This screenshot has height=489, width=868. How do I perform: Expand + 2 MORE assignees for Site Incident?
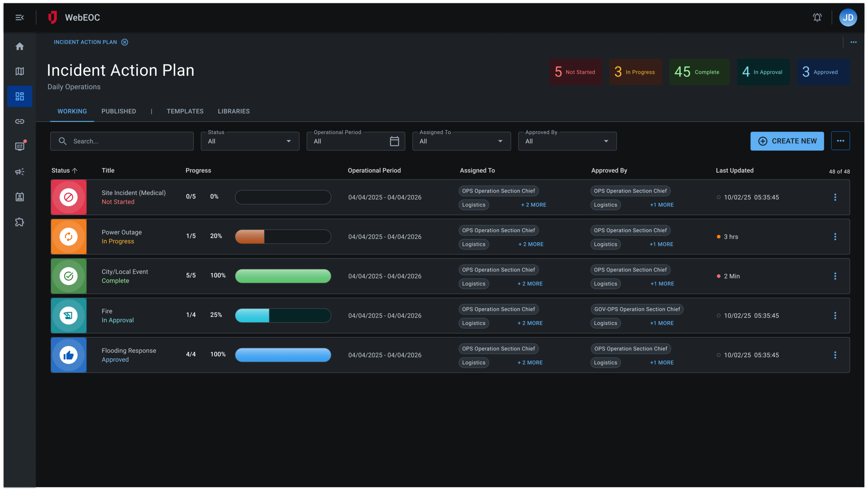[533, 205]
